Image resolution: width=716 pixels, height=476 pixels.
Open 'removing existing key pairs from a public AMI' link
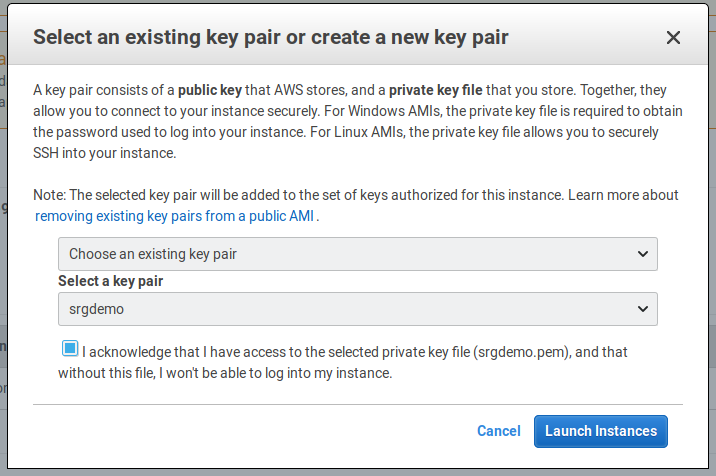(177, 215)
